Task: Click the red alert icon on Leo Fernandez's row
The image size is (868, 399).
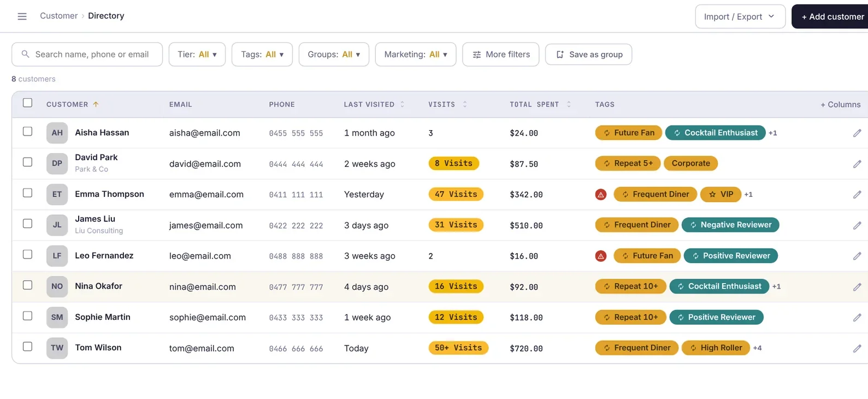Action: [601, 256]
